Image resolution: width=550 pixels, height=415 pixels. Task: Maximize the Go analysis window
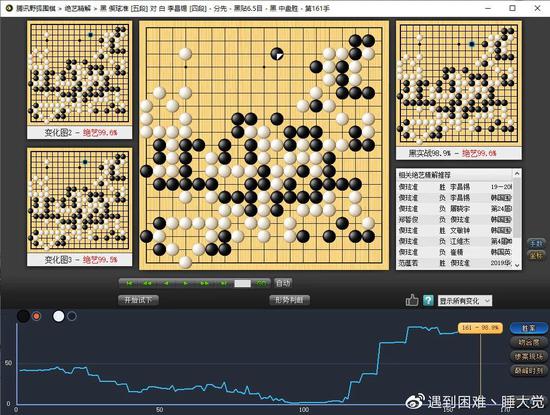pos(512,8)
